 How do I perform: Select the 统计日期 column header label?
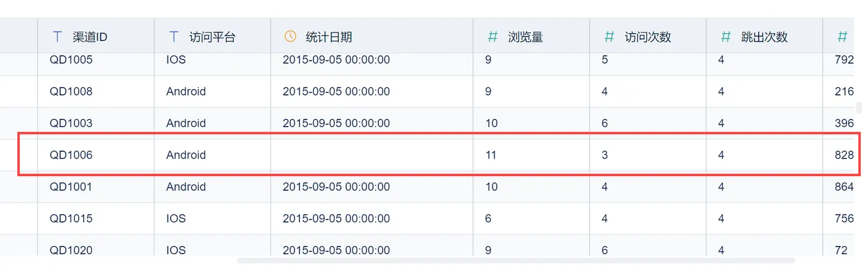click(329, 37)
